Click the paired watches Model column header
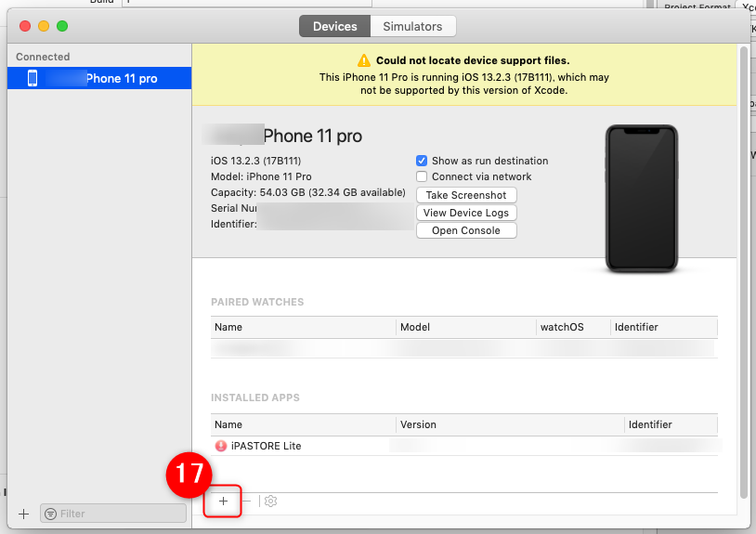 (465, 327)
